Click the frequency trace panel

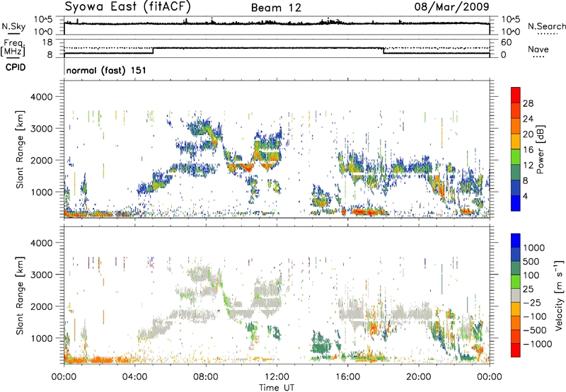click(x=277, y=47)
